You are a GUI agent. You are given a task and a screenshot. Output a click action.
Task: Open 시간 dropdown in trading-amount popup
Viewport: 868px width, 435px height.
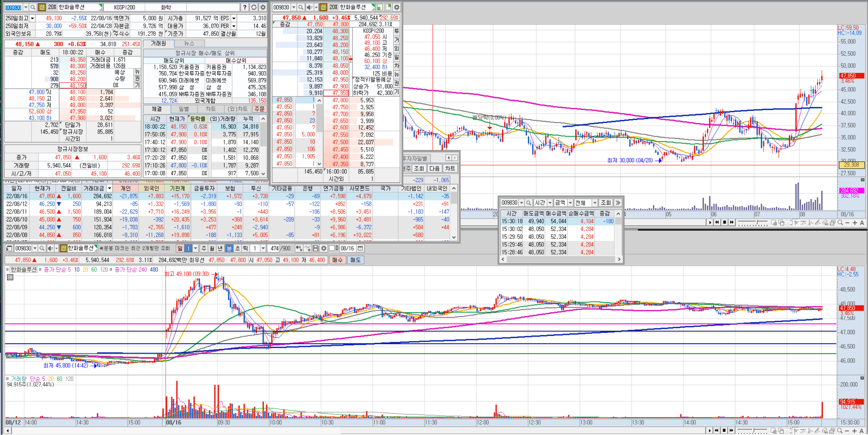(550, 203)
